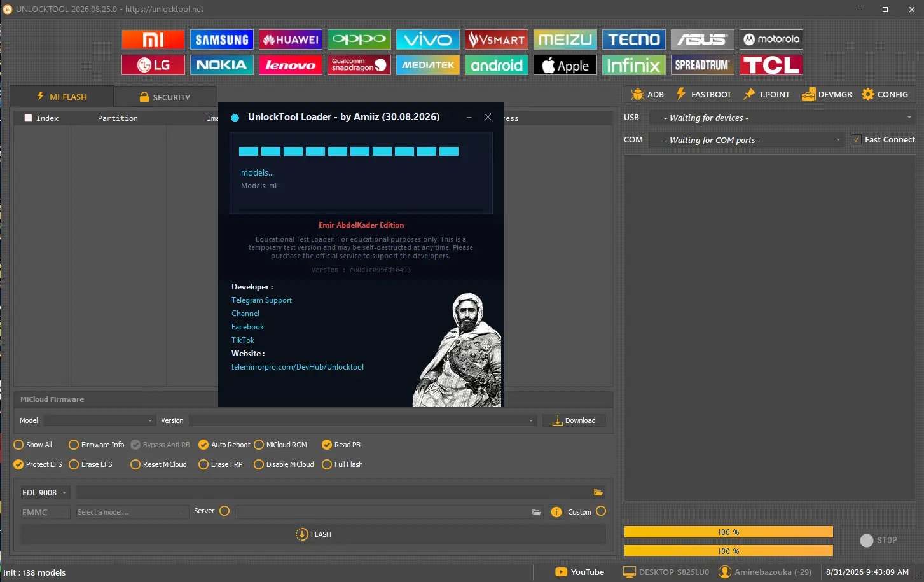The image size is (924, 582).
Task: Open the EDL 9008 mode dropdown
Action: pos(45,492)
